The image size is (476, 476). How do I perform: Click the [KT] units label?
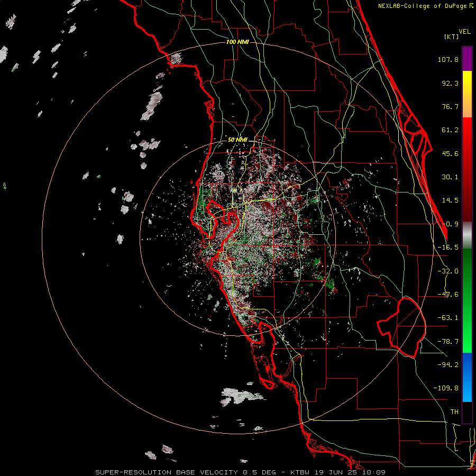pos(451,36)
